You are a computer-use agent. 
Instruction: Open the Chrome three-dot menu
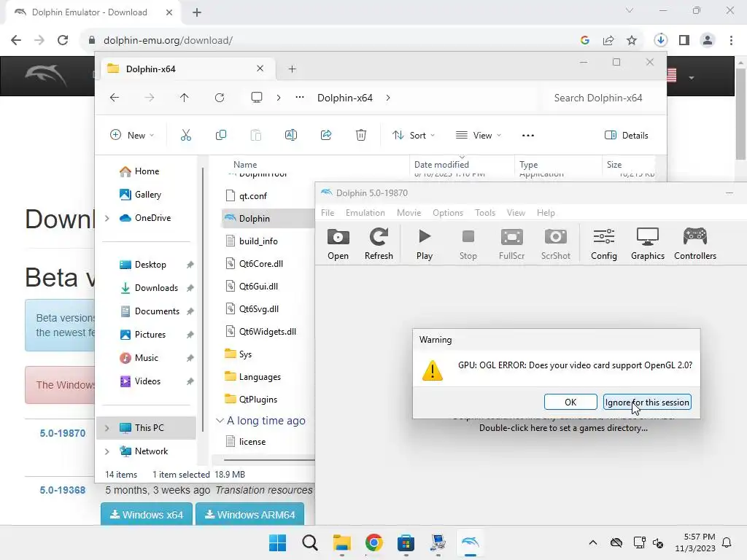pyautogui.click(x=731, y=41)
